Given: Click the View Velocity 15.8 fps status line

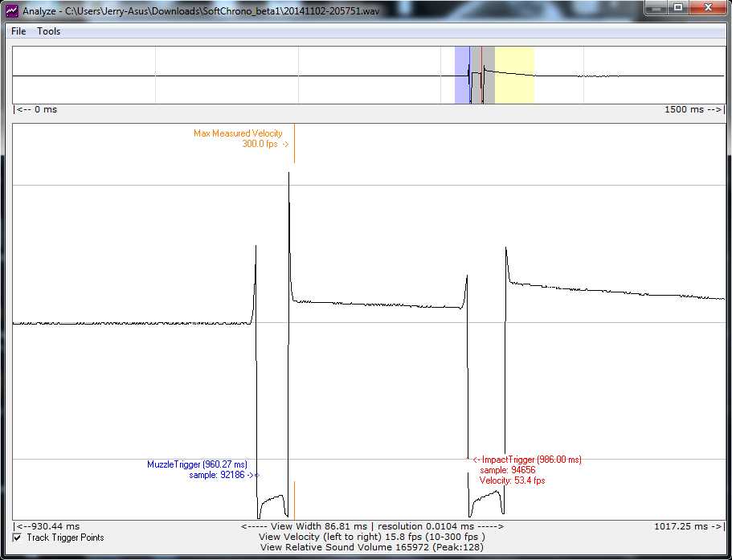Looking at the screenshot, I should tap(372, 537).
